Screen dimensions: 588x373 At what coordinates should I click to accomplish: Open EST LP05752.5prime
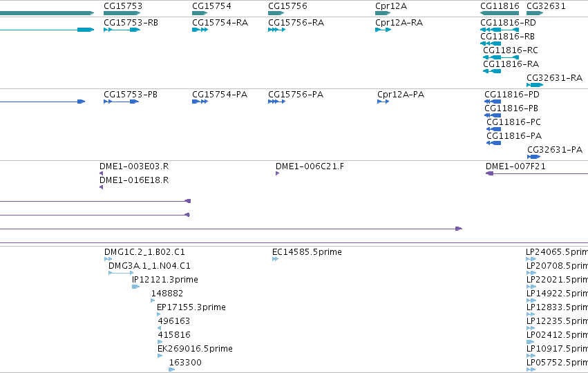pyautogui.click(x=531, y=370)
